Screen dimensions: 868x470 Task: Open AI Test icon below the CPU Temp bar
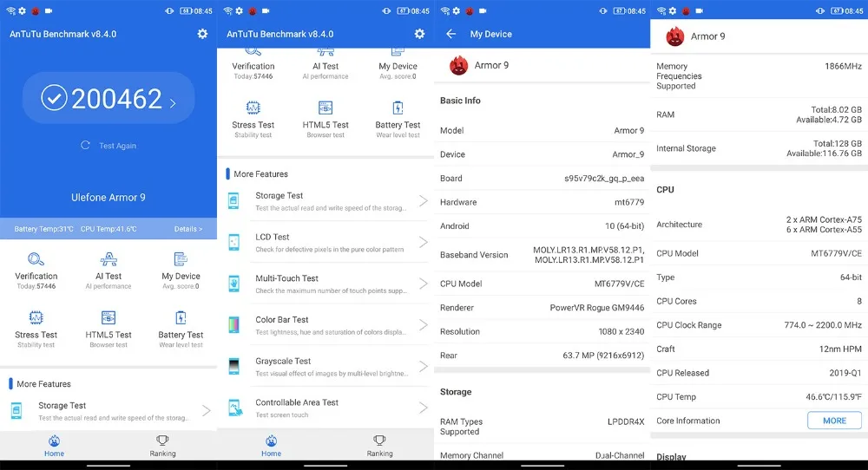[x=108, y=259]
